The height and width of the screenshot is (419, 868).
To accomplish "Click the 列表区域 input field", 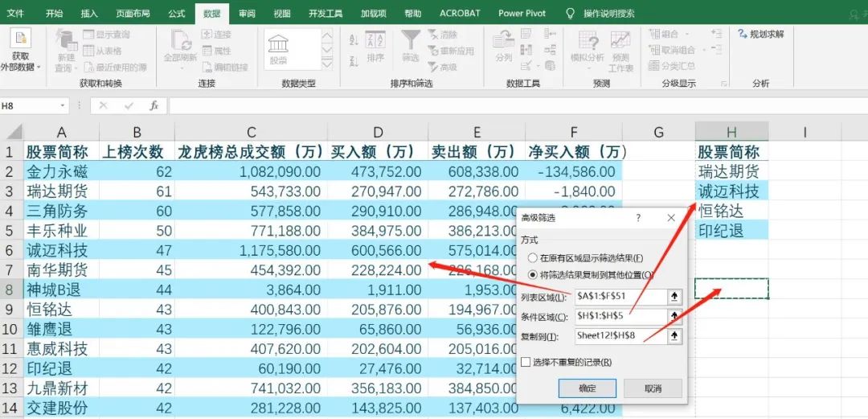I will pos(620,297).
